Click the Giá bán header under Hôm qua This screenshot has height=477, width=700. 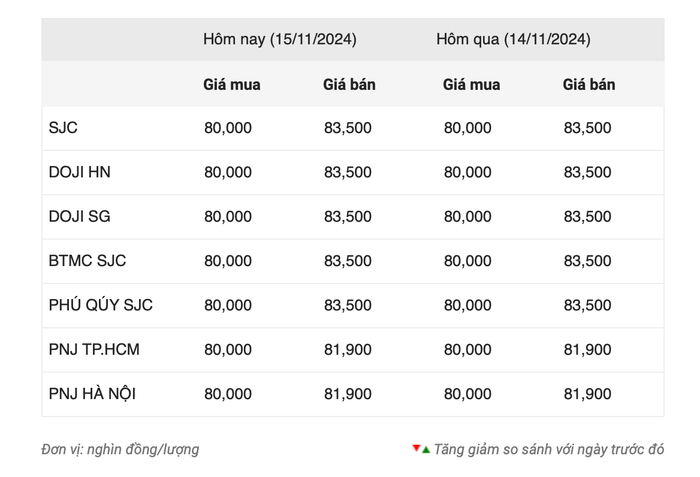click(589, 84)
